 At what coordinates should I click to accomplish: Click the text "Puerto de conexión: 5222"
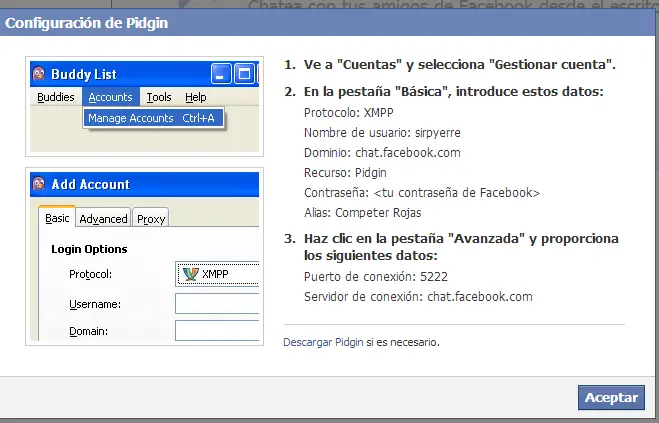coord(376,277)
